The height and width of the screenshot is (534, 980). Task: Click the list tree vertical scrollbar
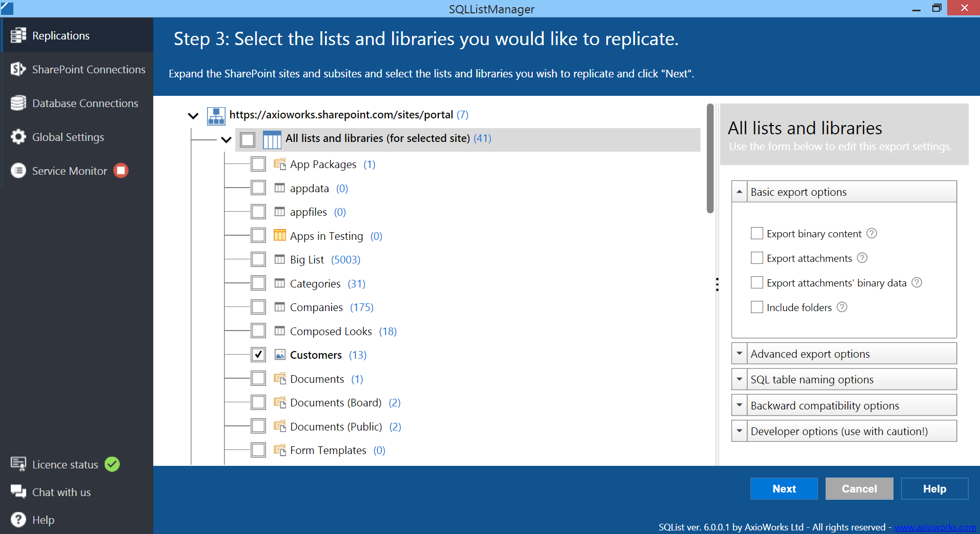[x=710, y=158]
